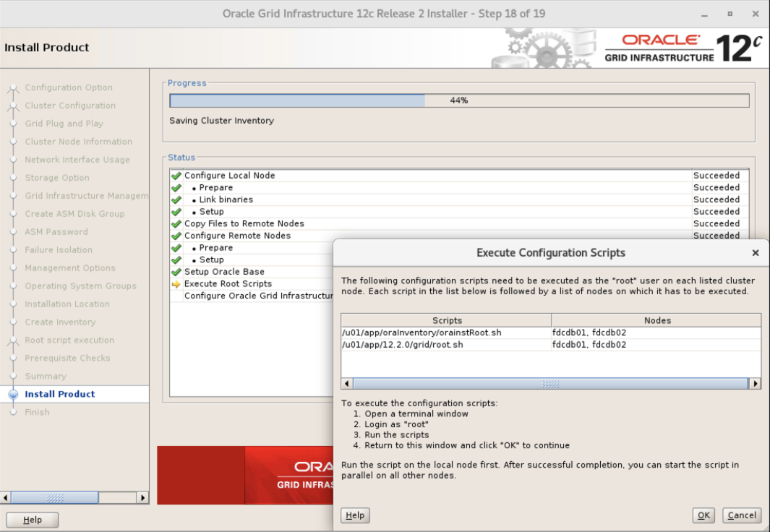
Task: Click sidebar left scroll arrow
Action: click(5, 497)
